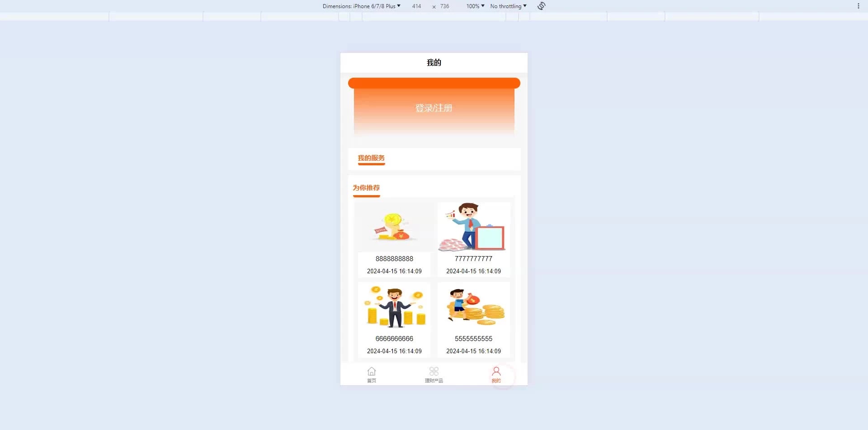Click the date under product 7777777777
This screenshot has width=868, height=430.
point(473,271)
